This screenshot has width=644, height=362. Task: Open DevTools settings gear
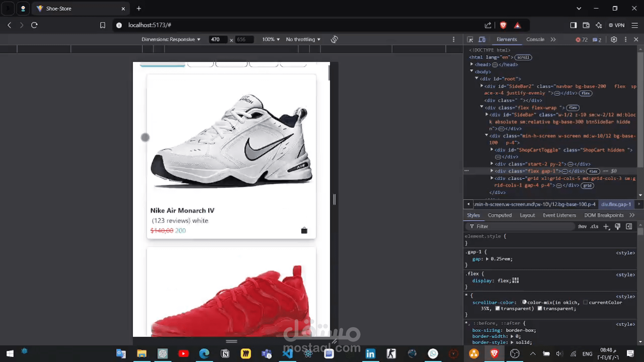(614, 40)
